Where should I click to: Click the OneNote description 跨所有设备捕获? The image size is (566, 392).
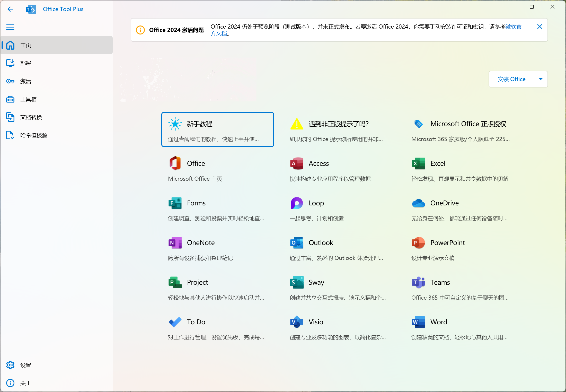click(x=200, y=258)
